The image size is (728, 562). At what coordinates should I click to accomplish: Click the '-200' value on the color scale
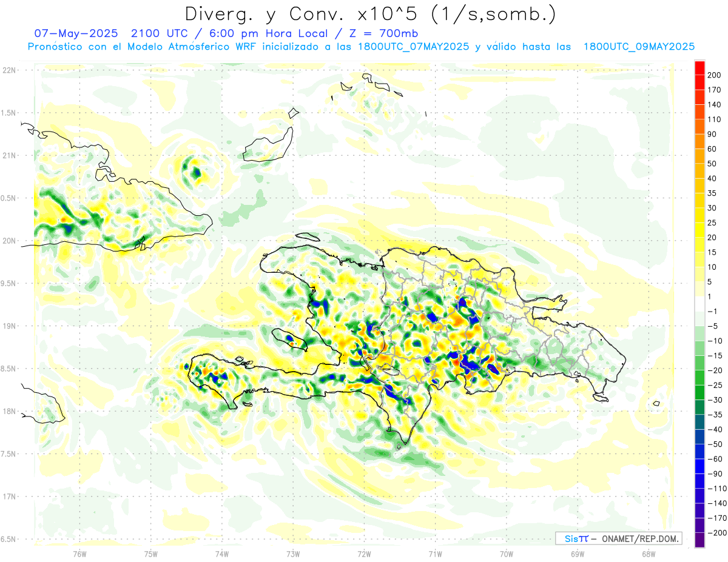[716, 532]
